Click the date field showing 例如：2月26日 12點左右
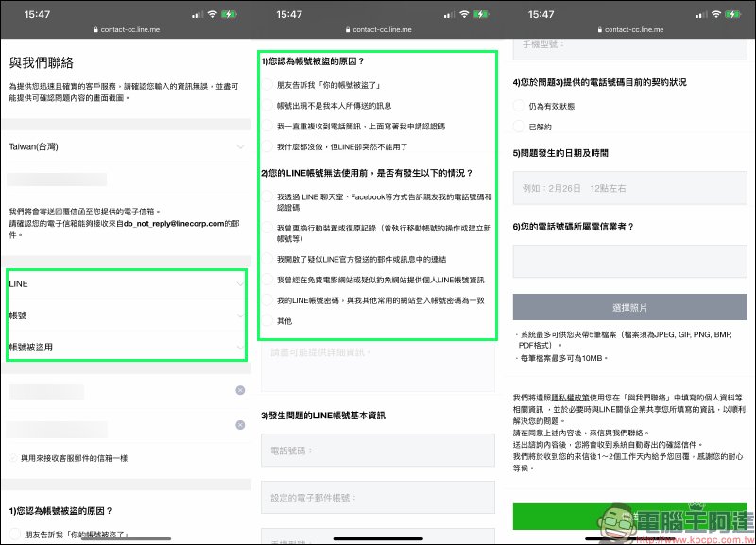Viewport: 756px width, 545px height. click(629, 188)
